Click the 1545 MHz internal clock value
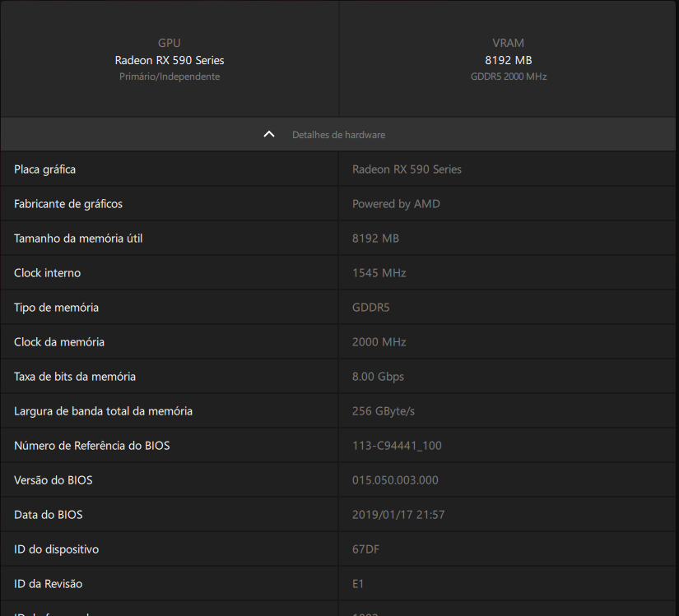 pos(379,273)
